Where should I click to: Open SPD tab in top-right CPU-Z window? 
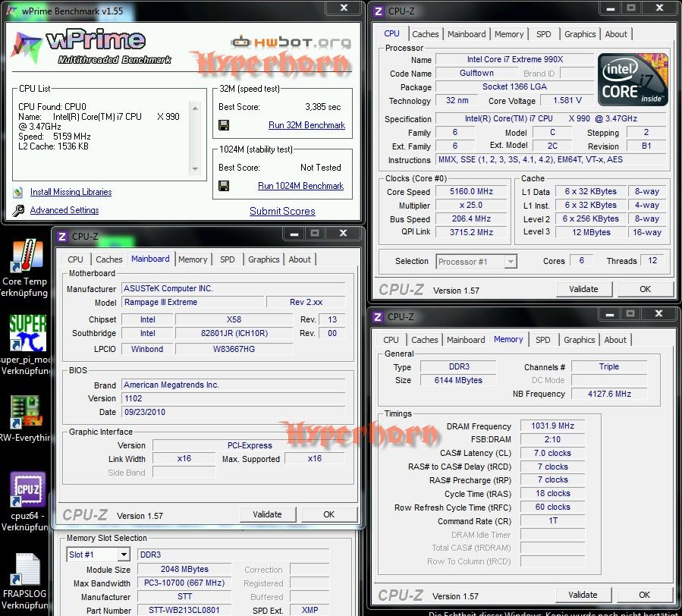(x=543, y=34)
